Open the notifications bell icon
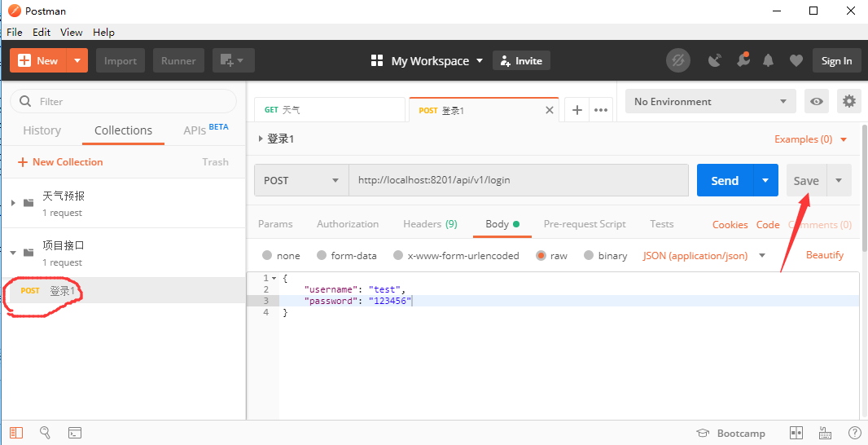Image resolution: width=868 pixels, height=445 pixels. [x=769, y=61]
